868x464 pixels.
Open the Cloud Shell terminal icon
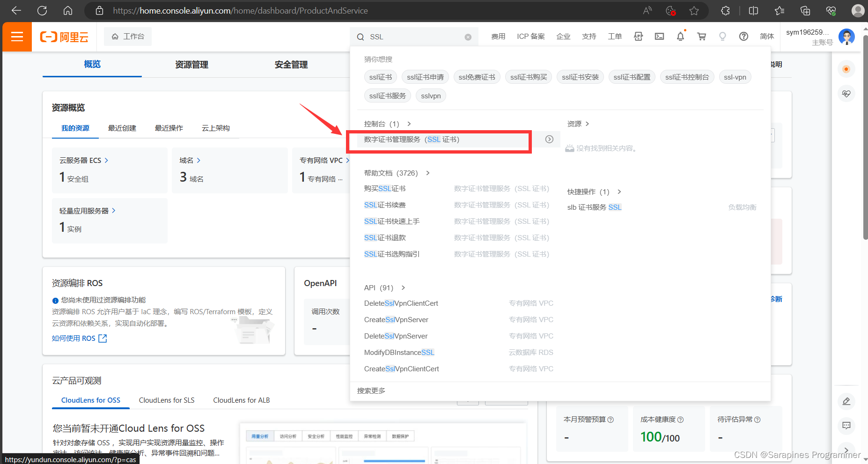(x=659, y=37)
